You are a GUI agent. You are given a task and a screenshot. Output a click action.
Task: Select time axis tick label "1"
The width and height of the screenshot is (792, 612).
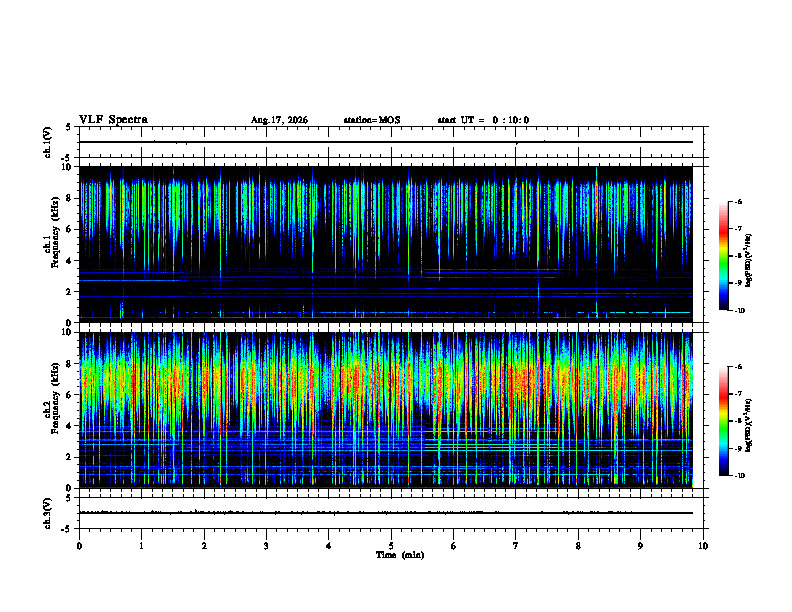141,546
